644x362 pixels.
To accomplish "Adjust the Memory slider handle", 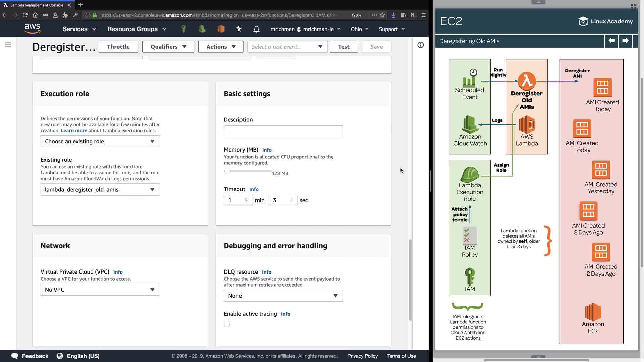I will [227, 171].
